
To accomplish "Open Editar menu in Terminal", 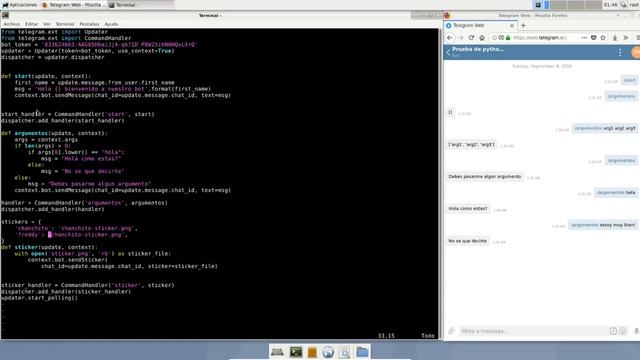I will point(31,24).
